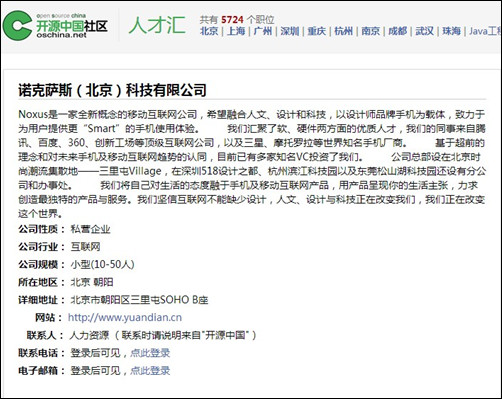Open the 人才汇 section title

(157, 25)
